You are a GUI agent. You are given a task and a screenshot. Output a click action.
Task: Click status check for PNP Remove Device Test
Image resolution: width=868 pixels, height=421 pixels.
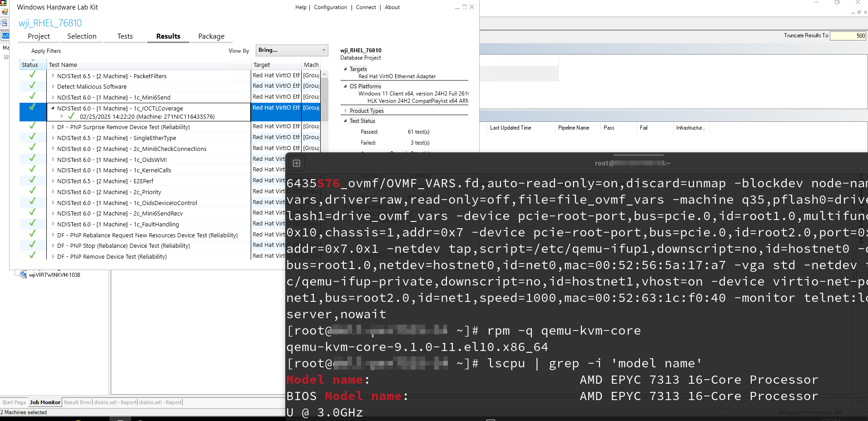(32, 256)
